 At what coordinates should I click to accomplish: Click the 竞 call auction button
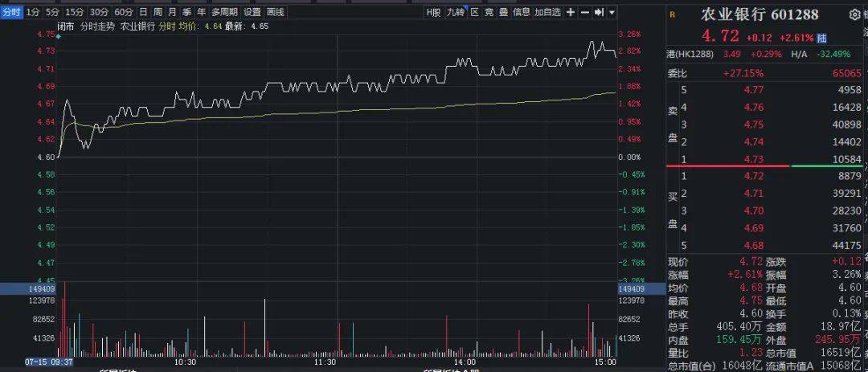(489, 11)
